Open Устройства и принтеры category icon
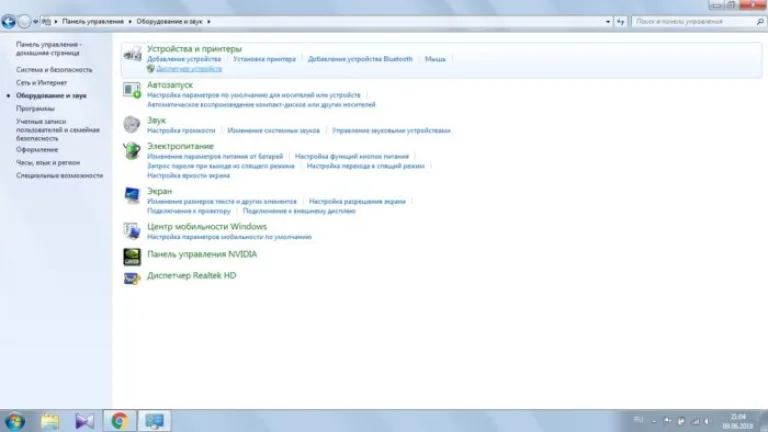The height and width of the screenshot is (432, 768). (x=132, y=54)
